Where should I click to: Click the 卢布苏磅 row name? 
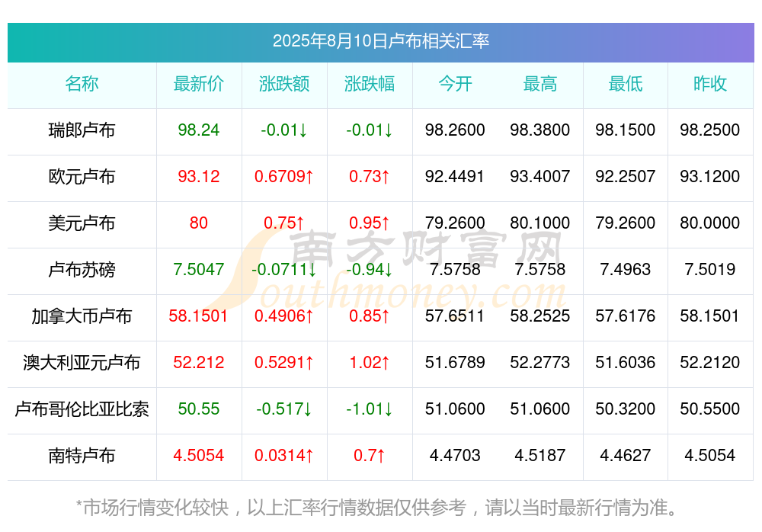pyautogui.click(x=82, y=269)
